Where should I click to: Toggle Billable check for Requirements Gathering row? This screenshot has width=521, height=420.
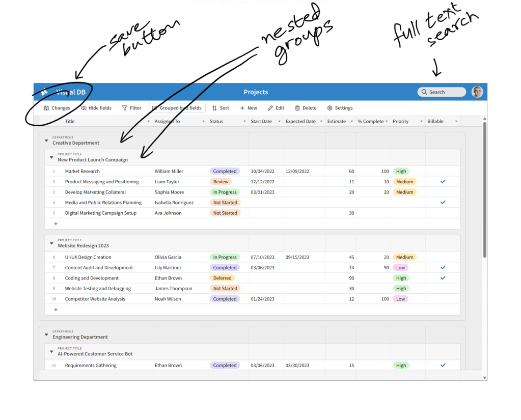pyautogui.click(x=443, y=365)
